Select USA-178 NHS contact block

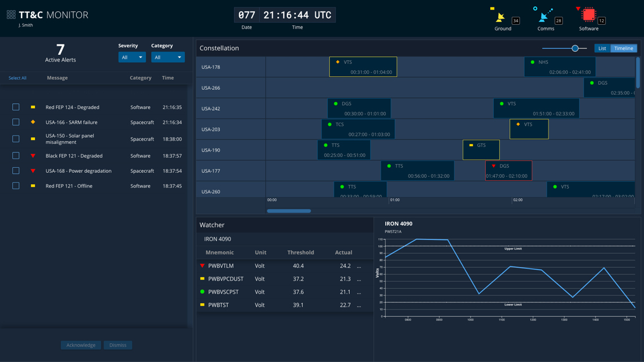[x=560, y=67]
